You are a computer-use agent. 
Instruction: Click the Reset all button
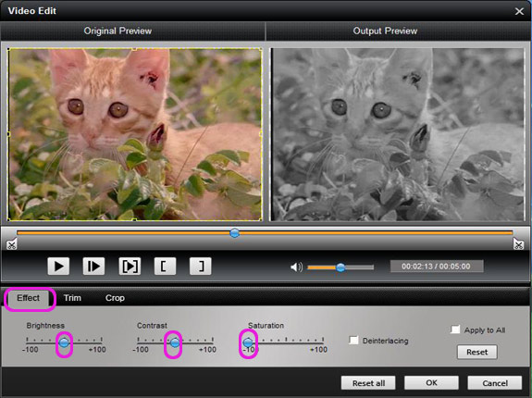click(368, 383)
